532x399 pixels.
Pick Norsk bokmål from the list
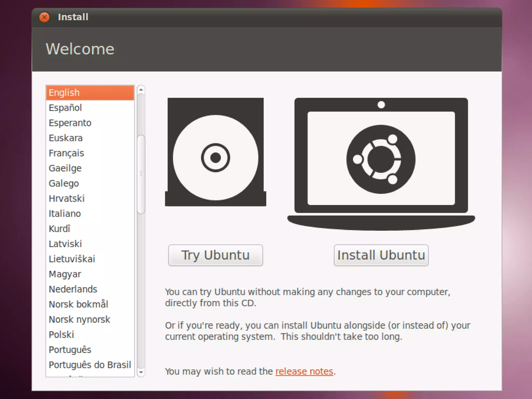click(78, 304)
